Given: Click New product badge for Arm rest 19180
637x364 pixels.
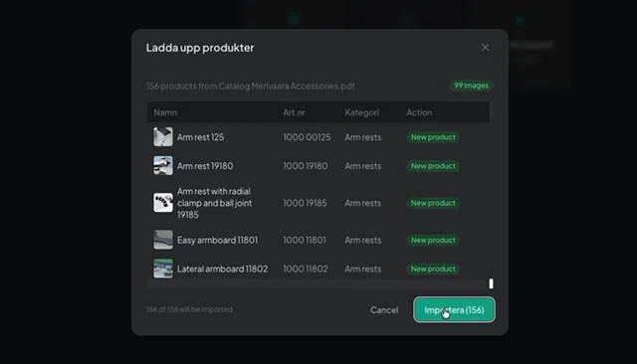Looking at the screenshot, I should tap(433, 166).
